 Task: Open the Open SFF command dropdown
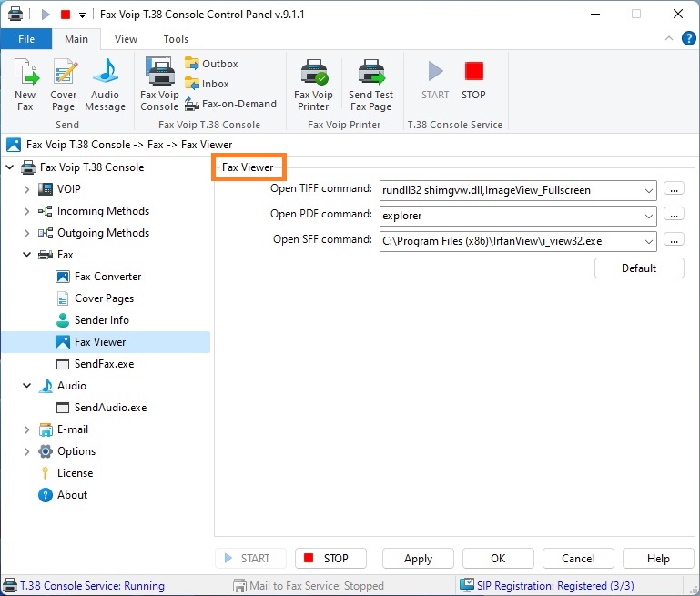pos(649,241)
